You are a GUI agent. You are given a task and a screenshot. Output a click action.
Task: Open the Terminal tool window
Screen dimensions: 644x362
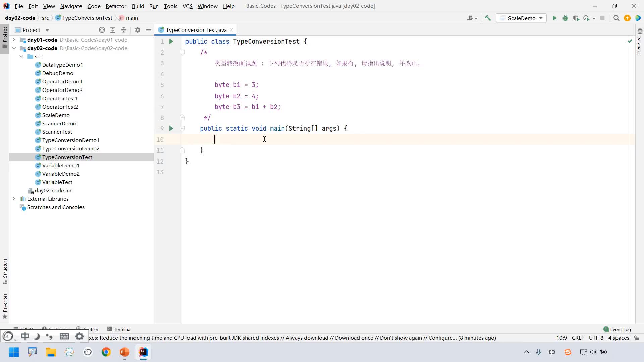click(119, 329)
